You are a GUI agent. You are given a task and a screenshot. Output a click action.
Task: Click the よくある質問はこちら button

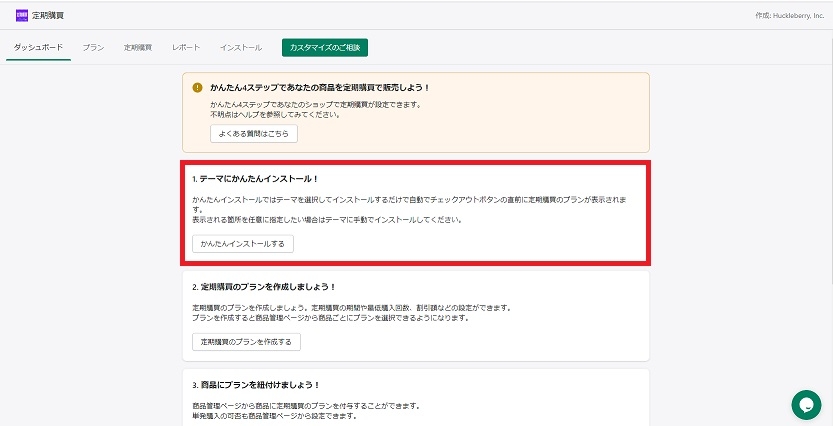tap(253, 133)
